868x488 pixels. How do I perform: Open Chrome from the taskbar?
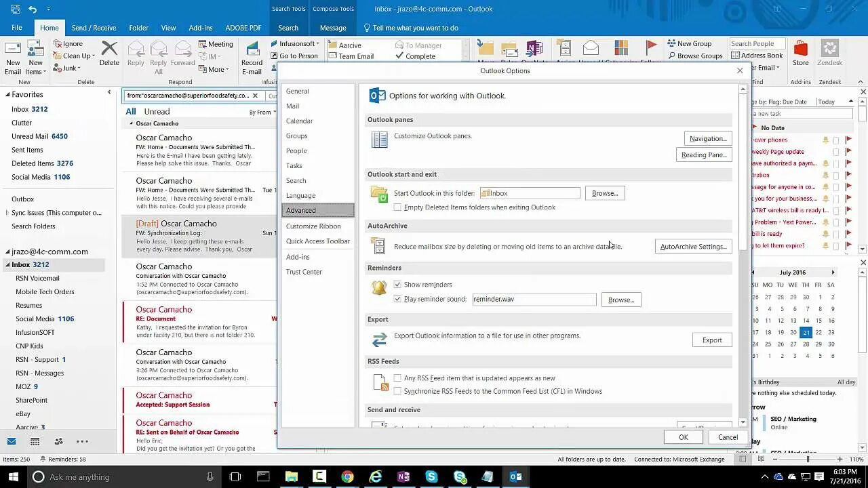347,476
